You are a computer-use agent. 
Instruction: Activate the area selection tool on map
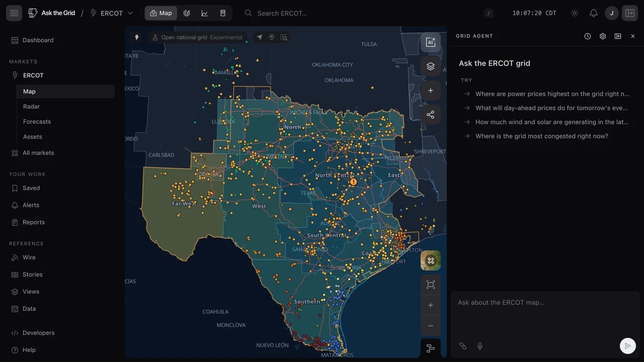pyautogui.click(x=284, y=37)
